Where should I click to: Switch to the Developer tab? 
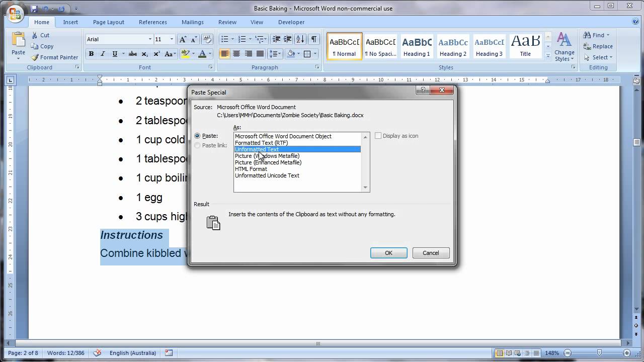click(x=291, y=22)
